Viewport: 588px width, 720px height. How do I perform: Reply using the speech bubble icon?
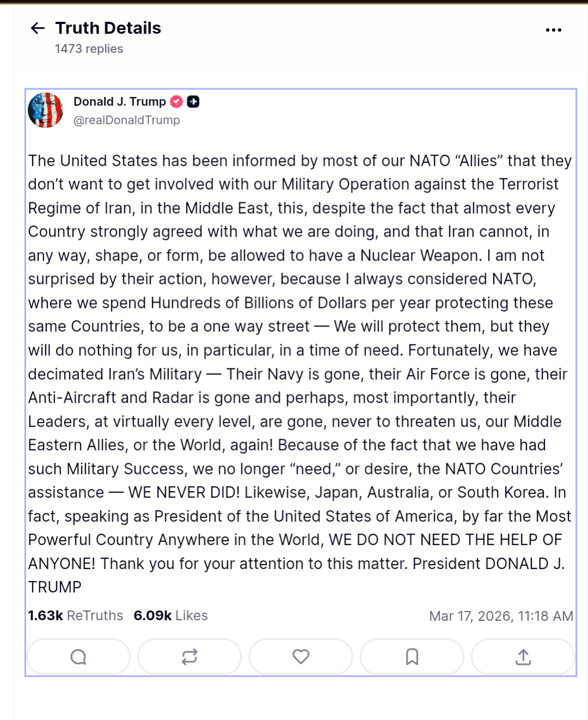click(78, 657)
